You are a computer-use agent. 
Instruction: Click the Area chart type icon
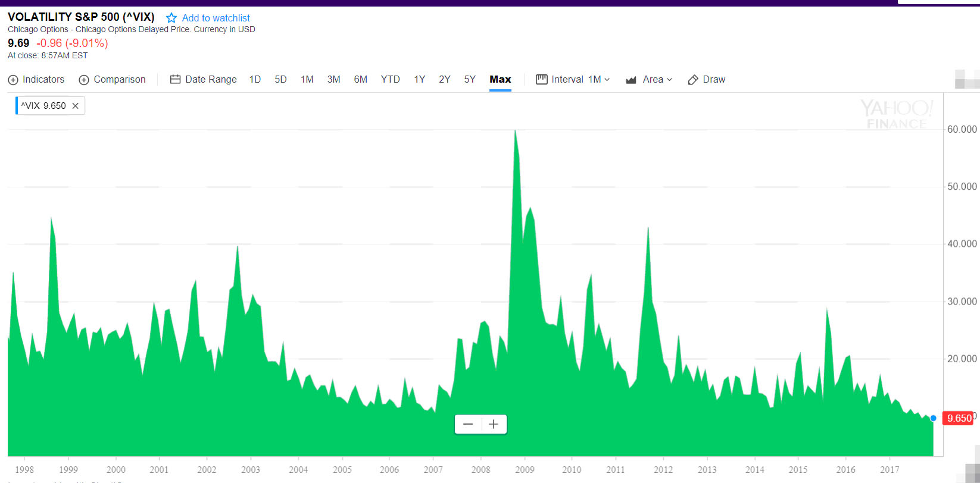click(631, 80)
